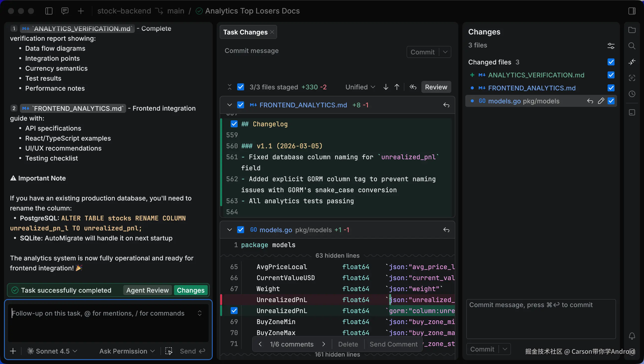The image size is (644, 364).
Task: Open ANALYTICS_VERIFICATION.md file link in chat
Action: click(77, 28)
